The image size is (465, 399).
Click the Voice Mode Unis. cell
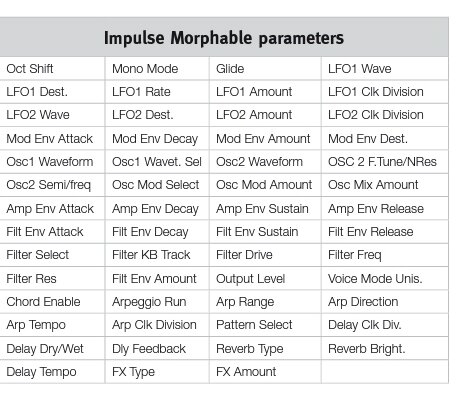[385, 279]
